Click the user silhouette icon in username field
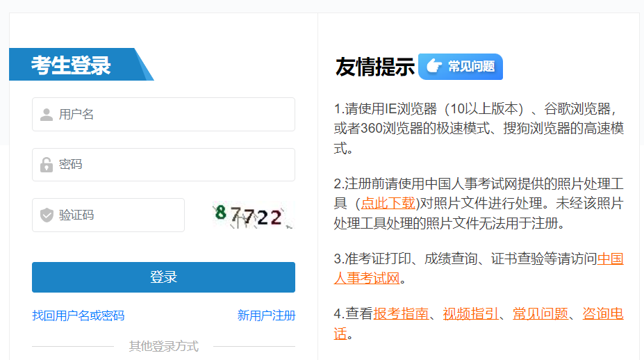The width and height of the screenshot is (644, 360). tap(47, 115)
